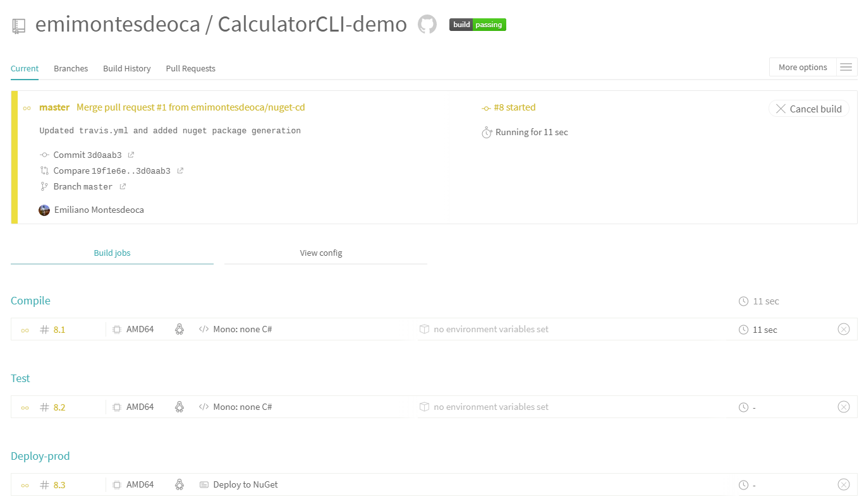
Task: Cancel job 8.1 with its X icon
Action: [x=843, y=329]
